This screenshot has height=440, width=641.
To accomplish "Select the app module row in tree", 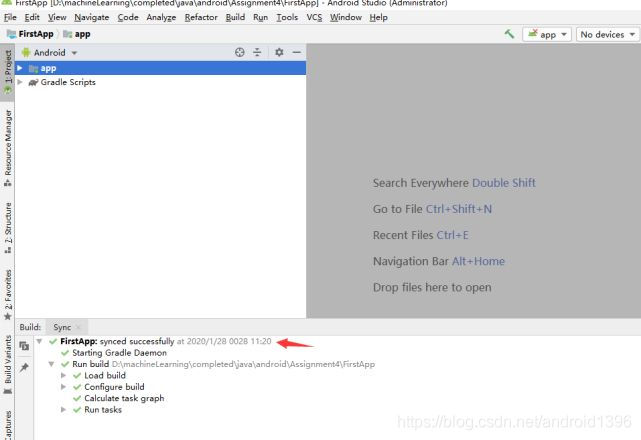I will point(160,68).
